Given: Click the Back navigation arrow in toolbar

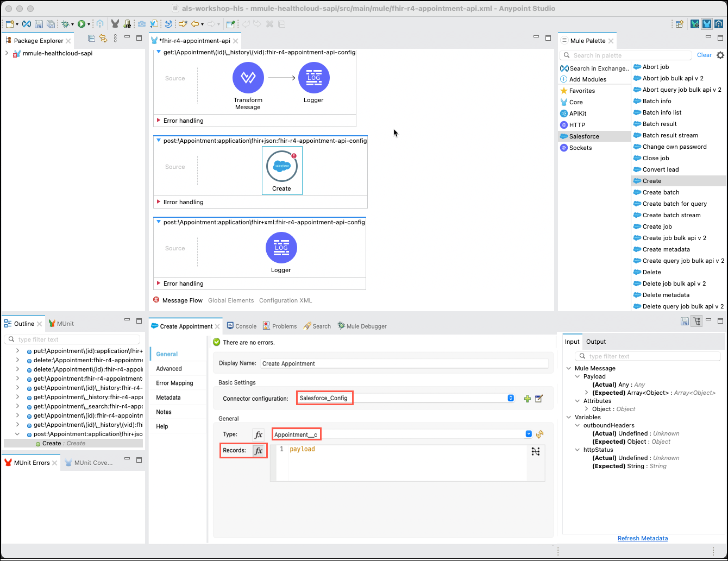Looking at the screenshot, I should (x=194, y=24).
